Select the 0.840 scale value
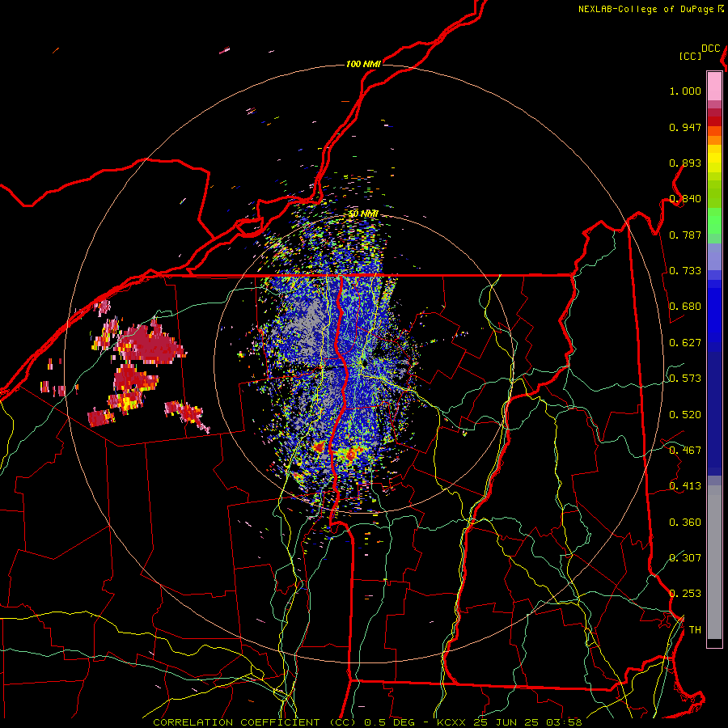Image resolution: width=728 pixels, height=728 pixels. coord(685,199)
